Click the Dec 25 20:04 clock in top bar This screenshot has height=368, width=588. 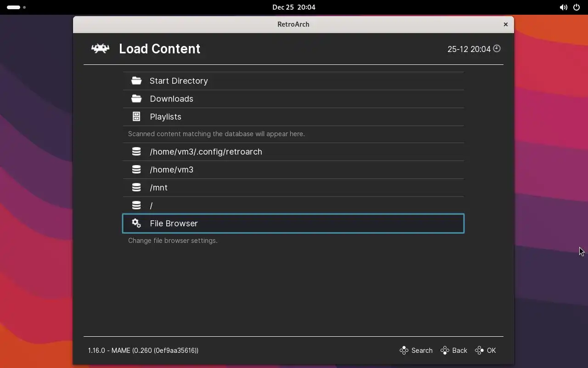coord(294,7)
